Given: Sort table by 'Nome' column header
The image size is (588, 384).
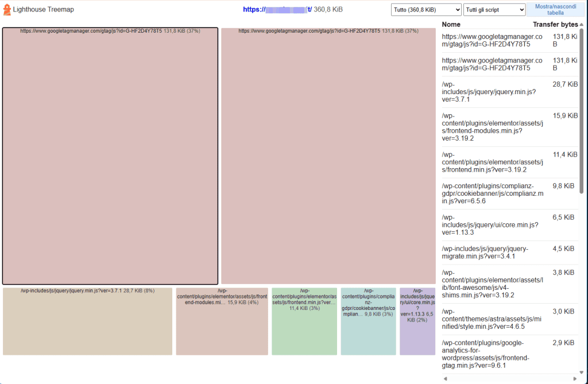Looking at the screenshot, I should 451,25.
